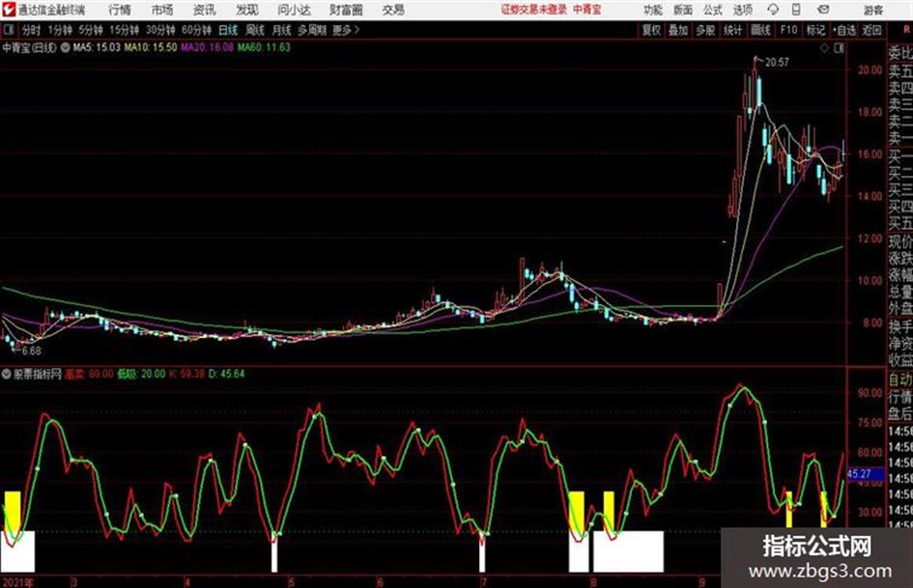Image resolution: width=913 pixels, height=588 pixels.
Task: Click the diamond icon at chart top-right
Action: pos(824,48)
